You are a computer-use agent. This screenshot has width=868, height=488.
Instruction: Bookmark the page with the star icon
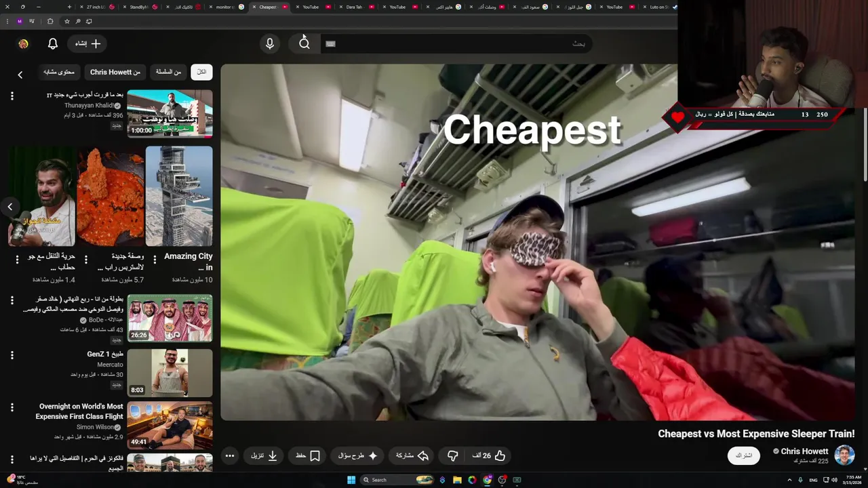click(66, 21)
